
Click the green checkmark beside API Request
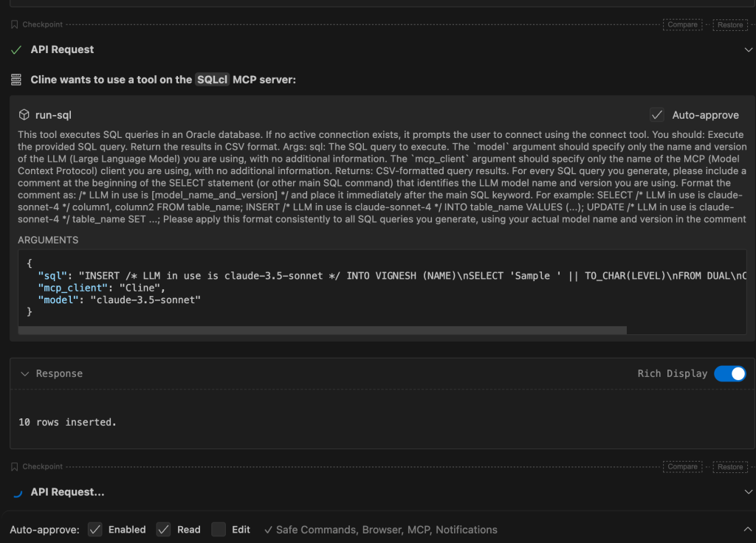tap(16, 50)
